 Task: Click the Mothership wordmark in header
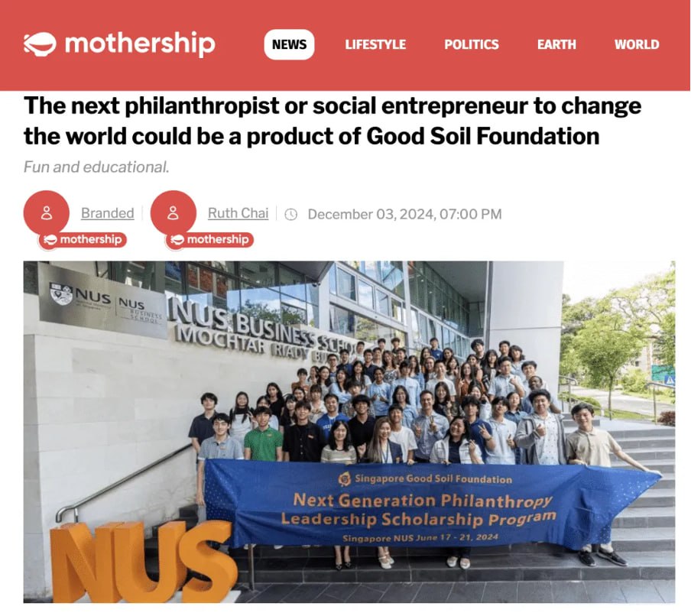click(140, 44)
